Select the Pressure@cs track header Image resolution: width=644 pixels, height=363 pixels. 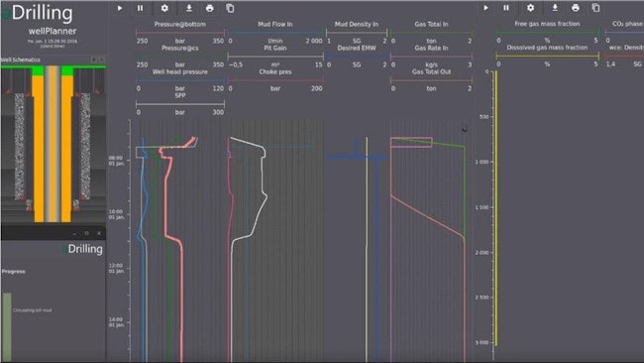point(180,48)
